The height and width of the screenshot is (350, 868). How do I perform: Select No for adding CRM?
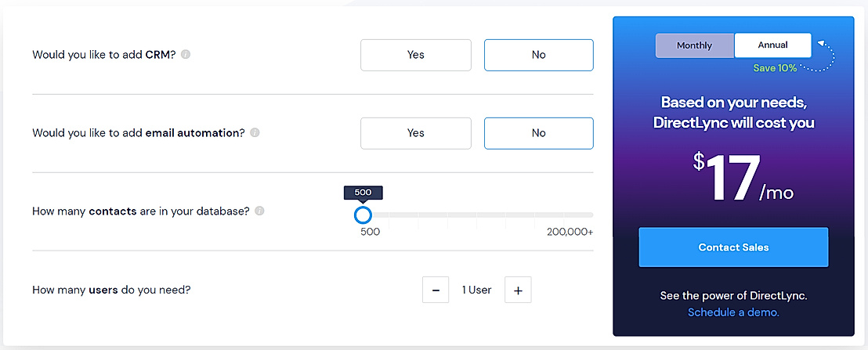pyautogui.click(x=538, y=55)
